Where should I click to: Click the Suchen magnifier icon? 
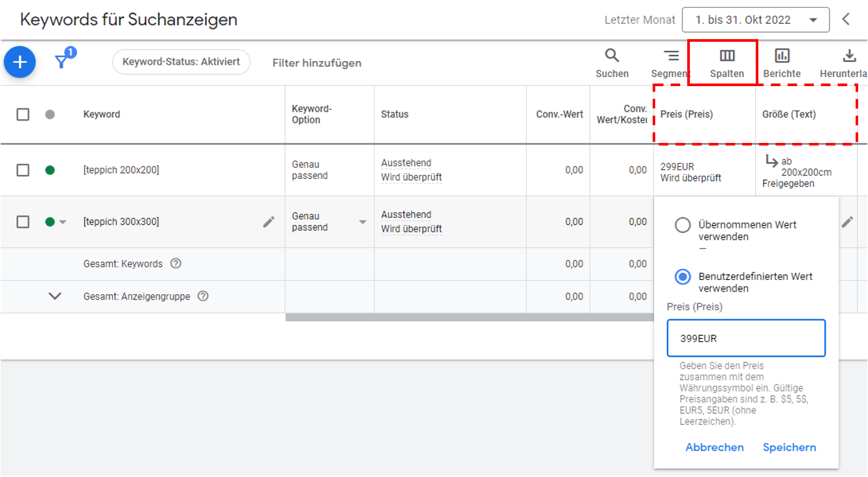[612, 56]
